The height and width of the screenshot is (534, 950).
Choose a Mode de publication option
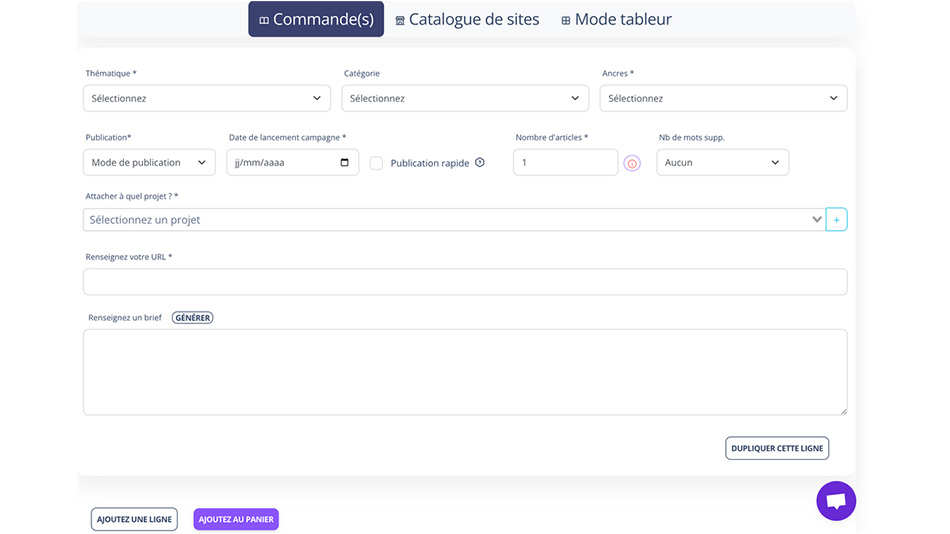(x=149, y=163)
